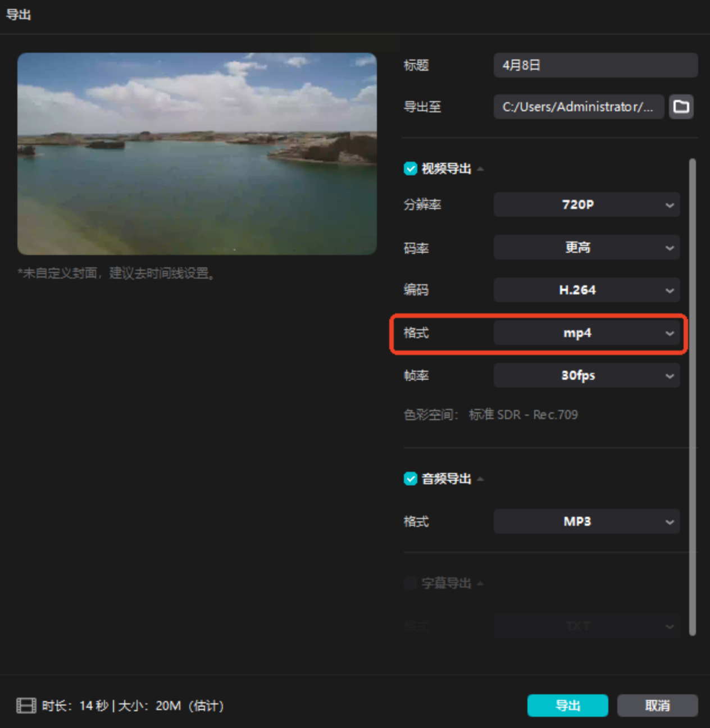This screenshot has width=710, height=728.
Task: Click the 导出至 label
Action: pos(422,107)
